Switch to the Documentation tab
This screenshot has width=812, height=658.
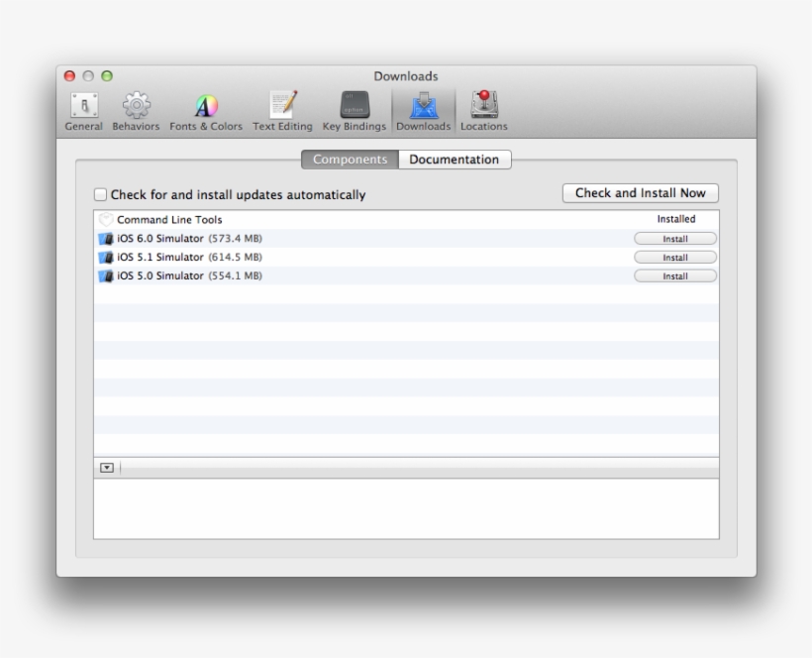454,160
